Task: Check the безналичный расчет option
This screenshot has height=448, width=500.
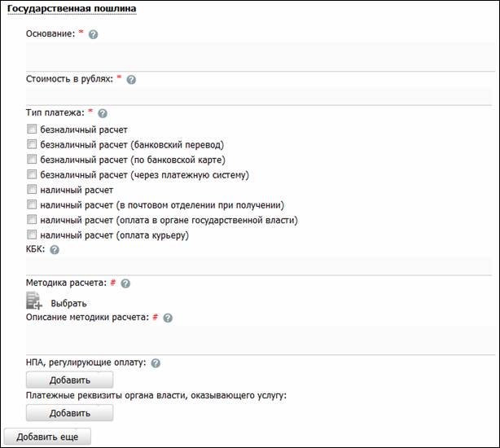Action: click(32, 129)
